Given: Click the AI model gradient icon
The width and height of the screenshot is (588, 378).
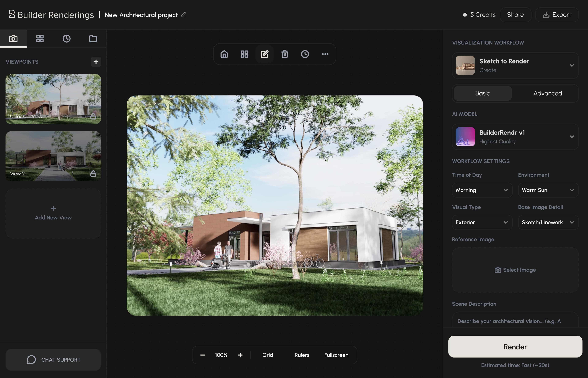Looking at the screenshot, I should coord(465,137).
